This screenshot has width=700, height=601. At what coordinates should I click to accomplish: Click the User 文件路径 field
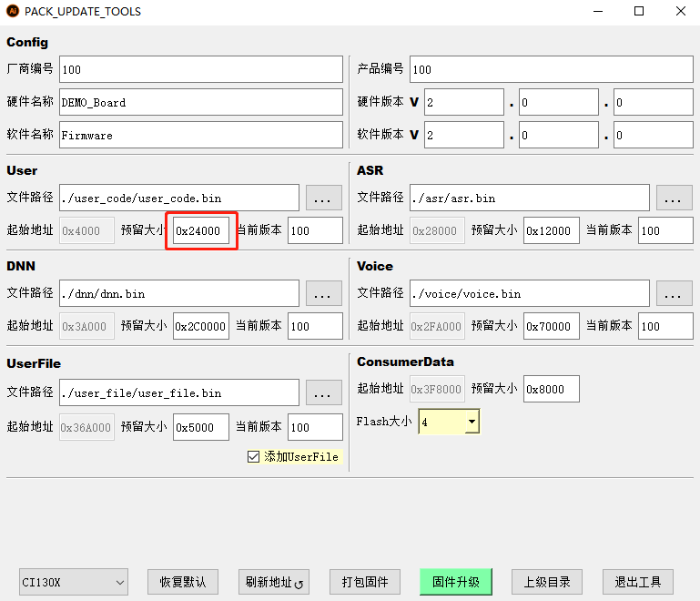(x=179, y=198)
